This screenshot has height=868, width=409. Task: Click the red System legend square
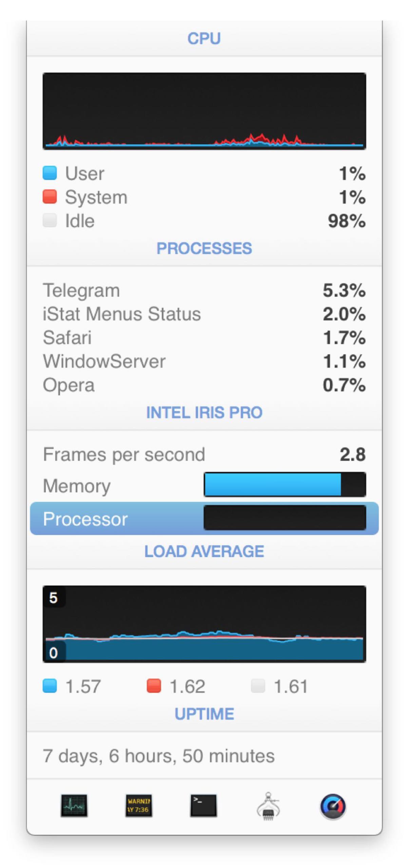(50, 197)
